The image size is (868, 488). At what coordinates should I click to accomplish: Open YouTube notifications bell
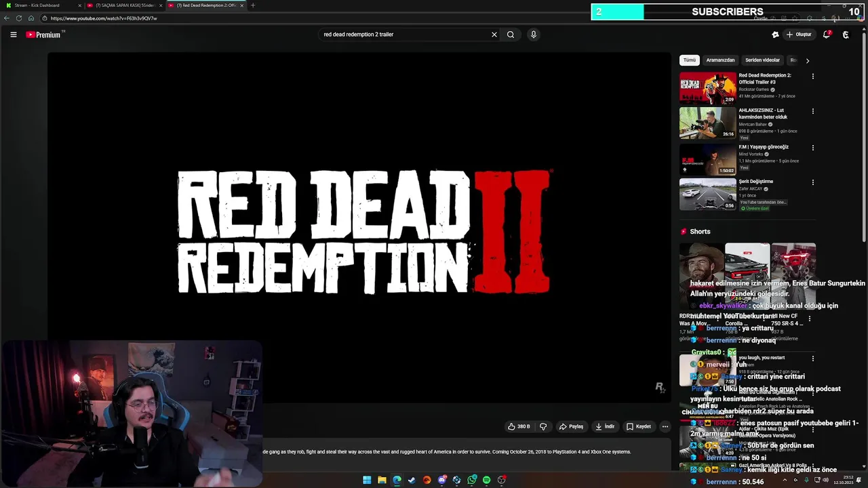(827, 35)
